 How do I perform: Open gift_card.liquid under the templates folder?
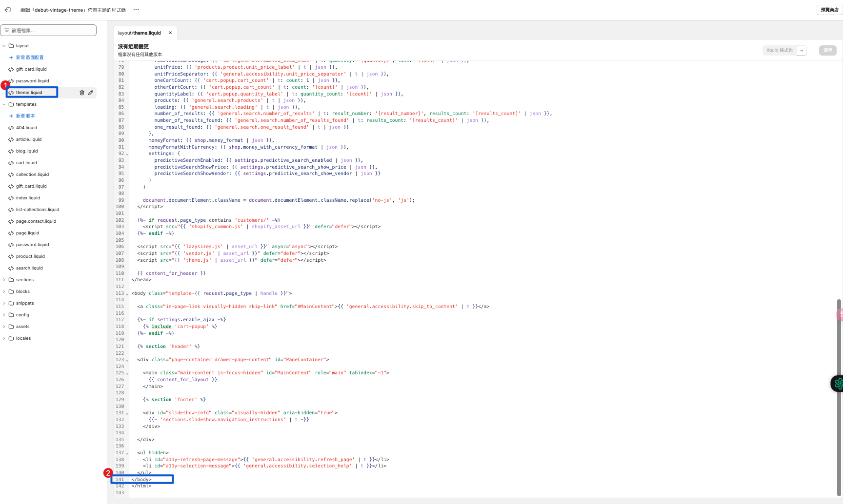coord(31,186)
